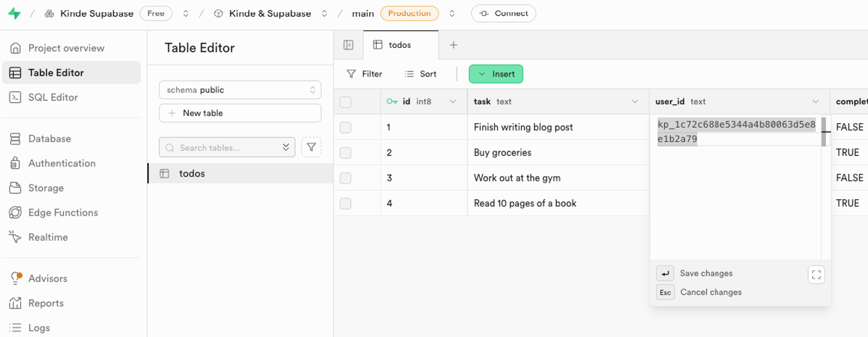
Task: Tick the checkbox for Buy groceries row
Action: pyautogui.click(x=345, y=153)
